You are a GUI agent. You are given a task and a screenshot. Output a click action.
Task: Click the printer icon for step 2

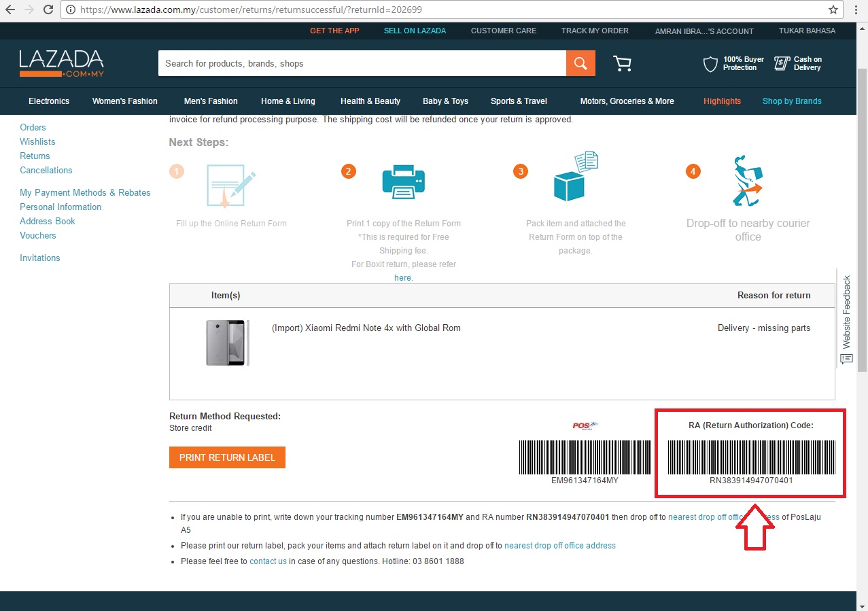click(404, 182)
